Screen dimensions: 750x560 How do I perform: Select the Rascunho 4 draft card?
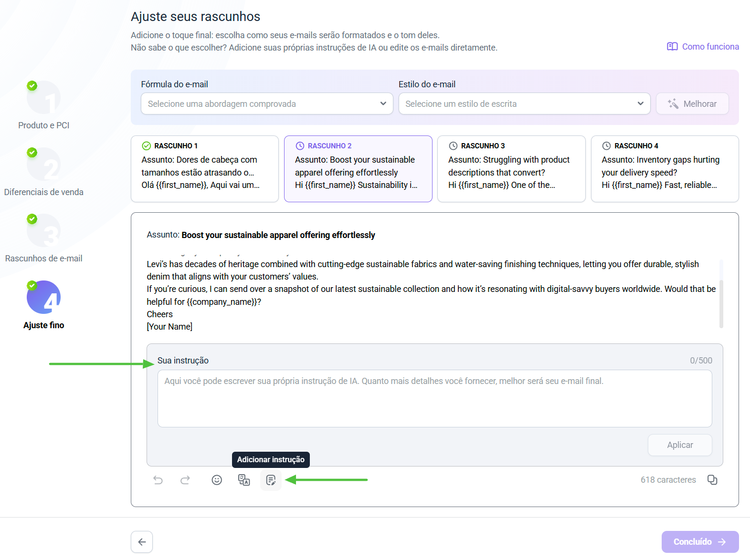pos(665,169)
